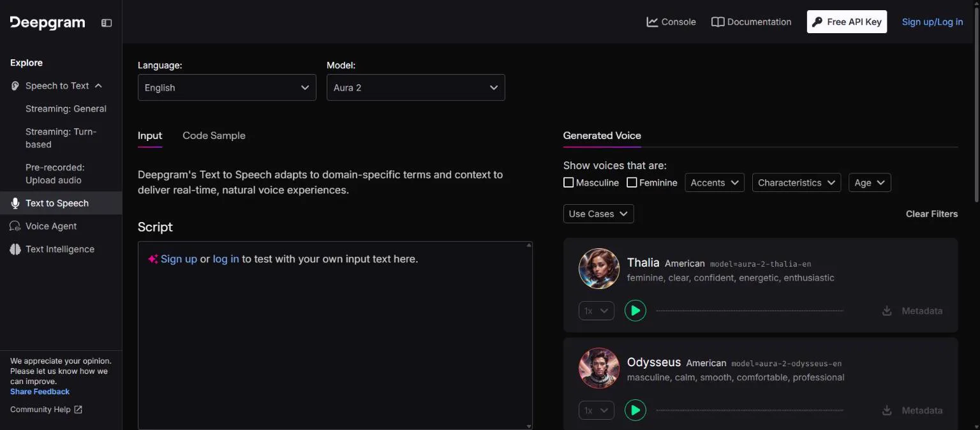The height and width of the screenshot is (430, 980).
Task: Click the download icon for Odysseus
Action: pyautogui.click(x=886, y=410)
